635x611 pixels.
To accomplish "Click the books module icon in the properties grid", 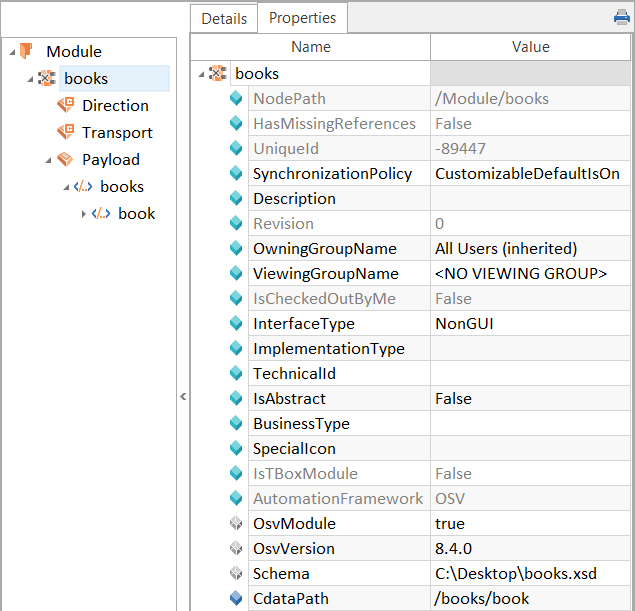I will (x=218, y=73).
